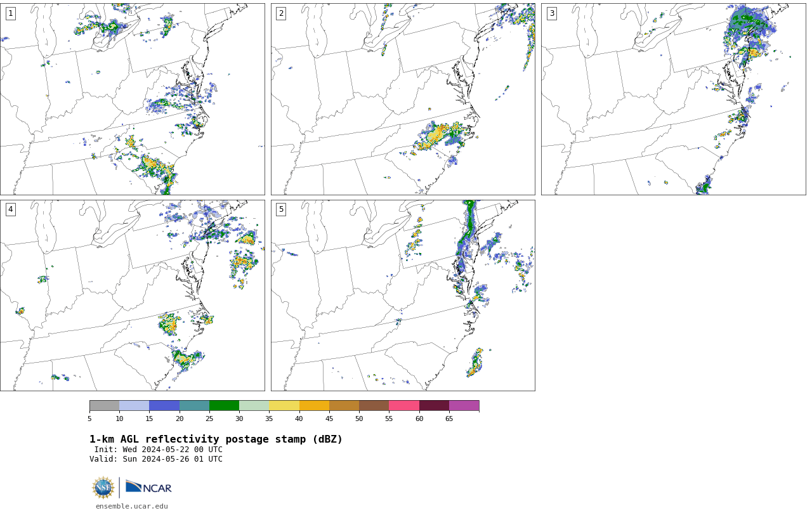Click the ensemble.ucar.edu text
812x513 pixels.
132,506
